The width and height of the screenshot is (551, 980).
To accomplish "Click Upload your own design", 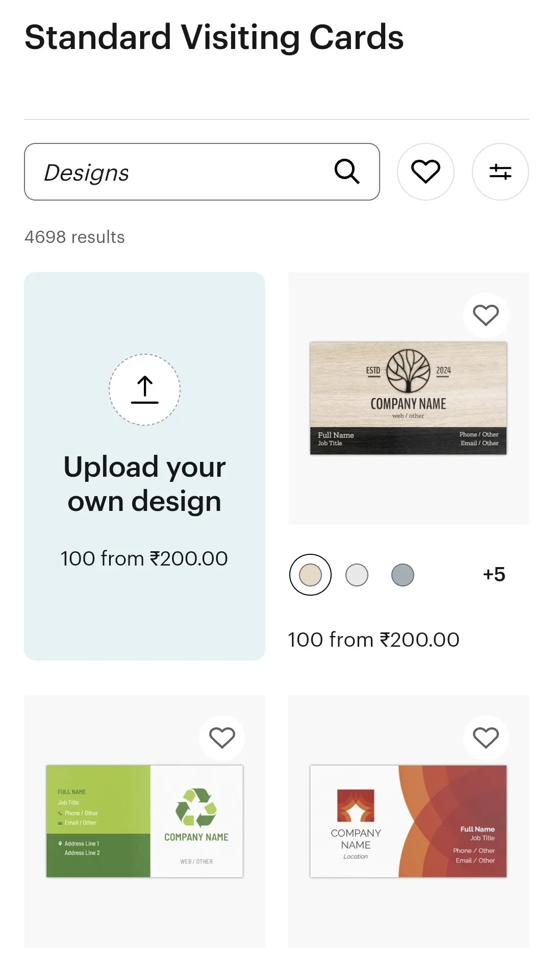I will tap(144, 483).
